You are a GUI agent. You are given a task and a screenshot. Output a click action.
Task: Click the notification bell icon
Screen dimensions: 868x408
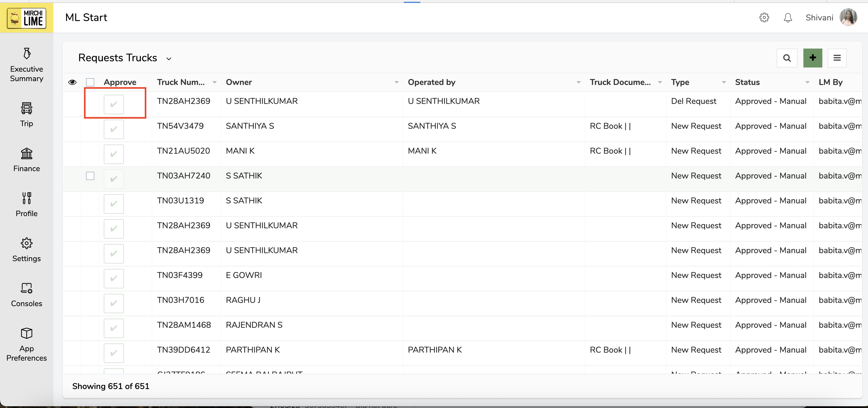click(787, 17)
